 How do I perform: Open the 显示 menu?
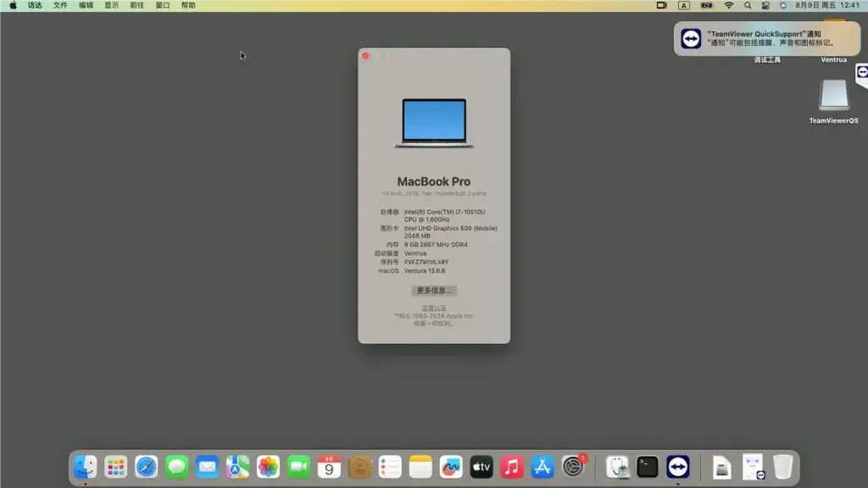tap(111, 6)
